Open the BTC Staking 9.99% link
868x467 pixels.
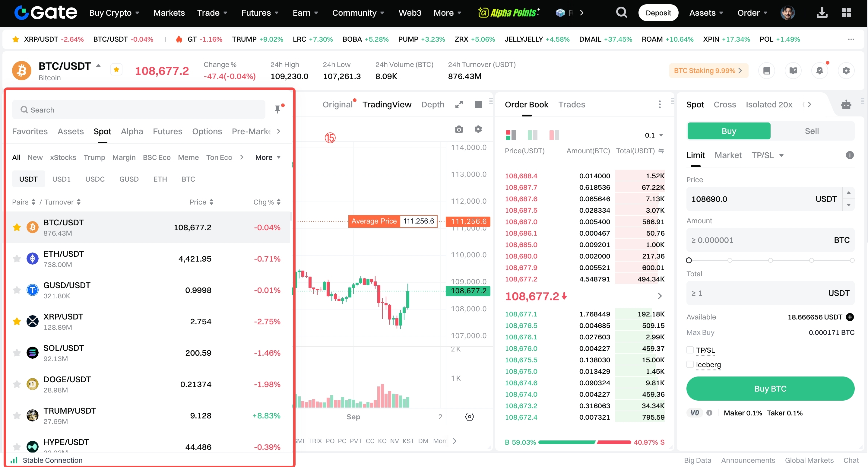click(x=708, y=70)
